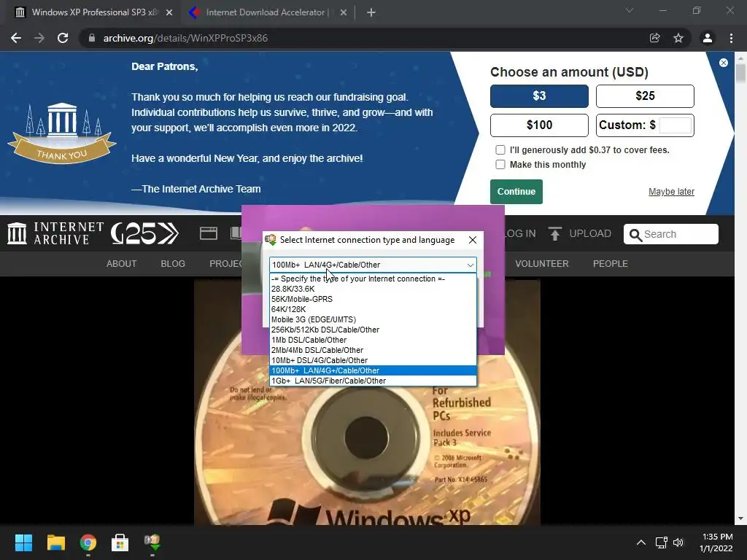Click the 'Maybe later' link
Screen dimensions: 747x560
tap(671, 192)
